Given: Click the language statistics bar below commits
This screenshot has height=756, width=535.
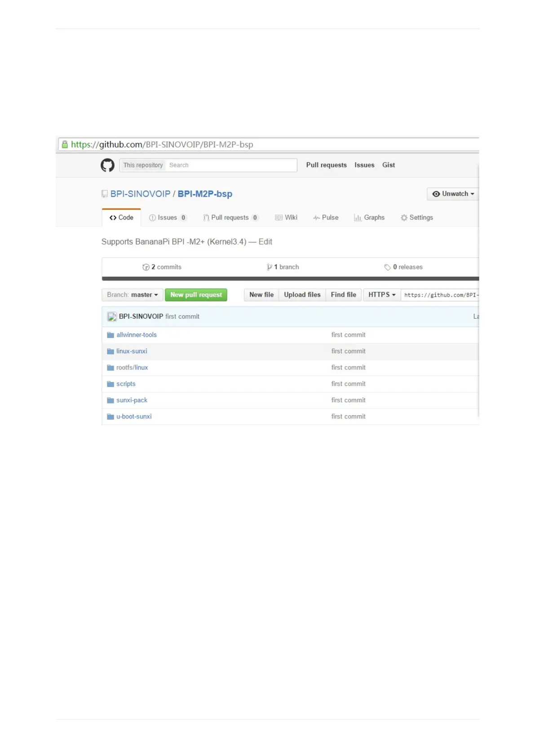Looking at the screenshot, I should coord(290,279).
